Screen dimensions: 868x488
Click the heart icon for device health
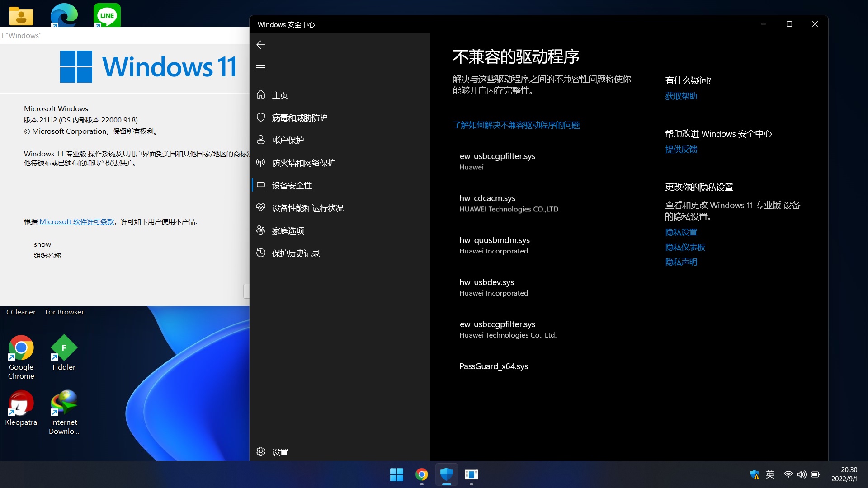tap(261, 207)
